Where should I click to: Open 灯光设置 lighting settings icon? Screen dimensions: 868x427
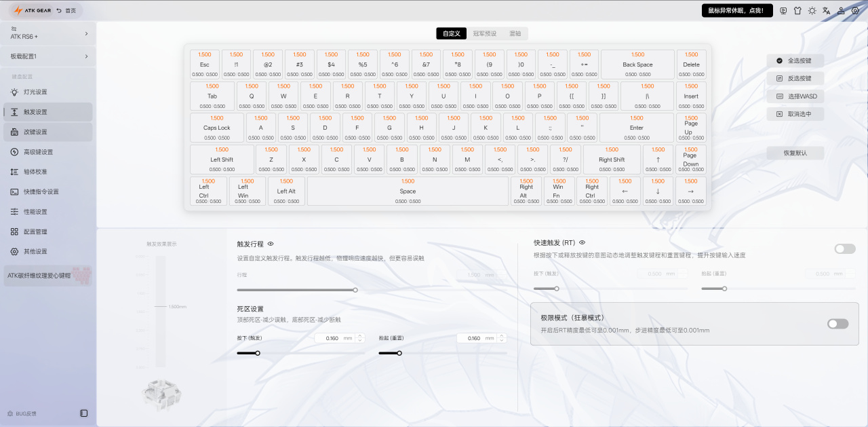pos(14,92)
